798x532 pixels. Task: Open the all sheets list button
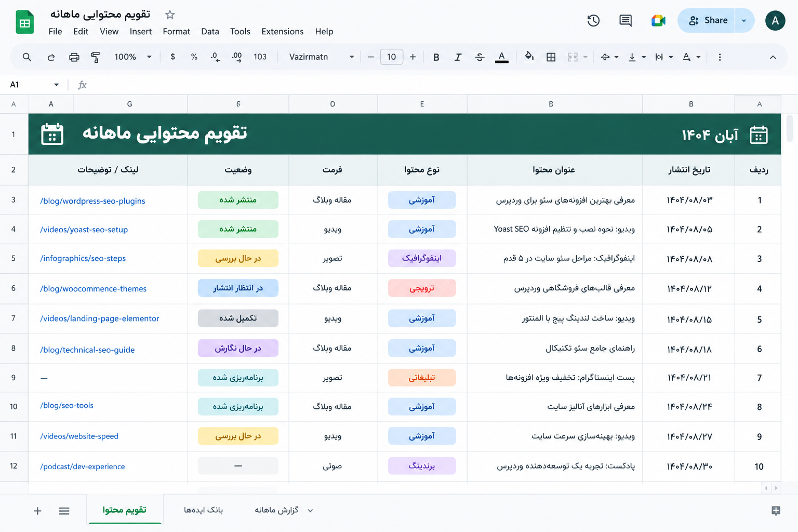(x=64, y=511)
